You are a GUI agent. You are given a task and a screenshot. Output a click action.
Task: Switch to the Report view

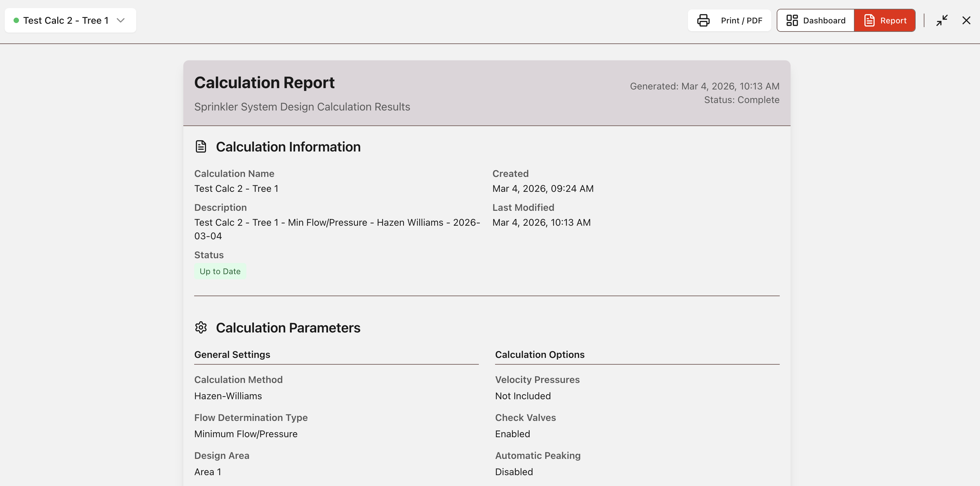coord(884,21)
